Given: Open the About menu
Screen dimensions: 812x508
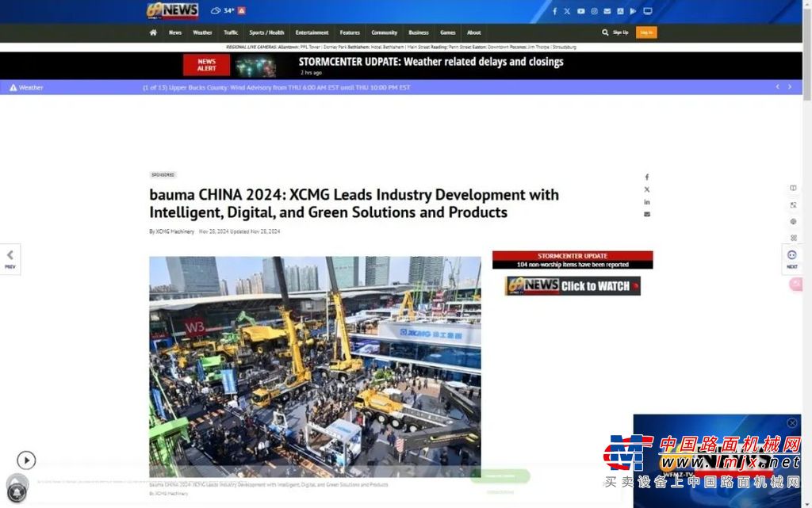Looking at the screenshot, I should coord(474,32).
